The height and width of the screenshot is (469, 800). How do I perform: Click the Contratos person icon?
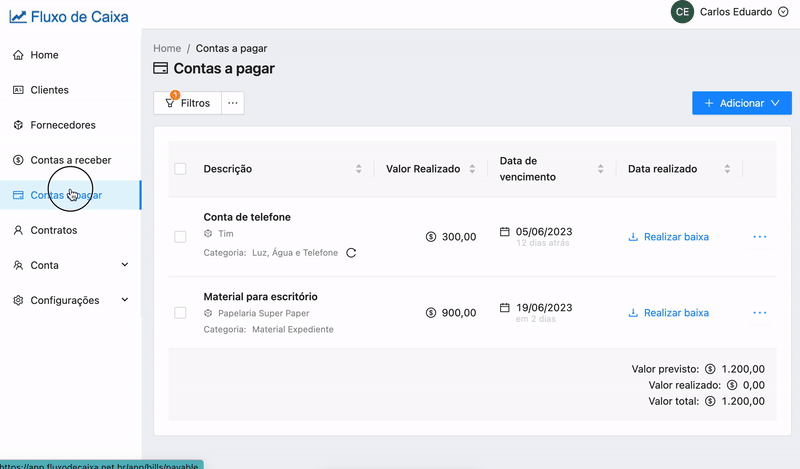coord(18,230)
